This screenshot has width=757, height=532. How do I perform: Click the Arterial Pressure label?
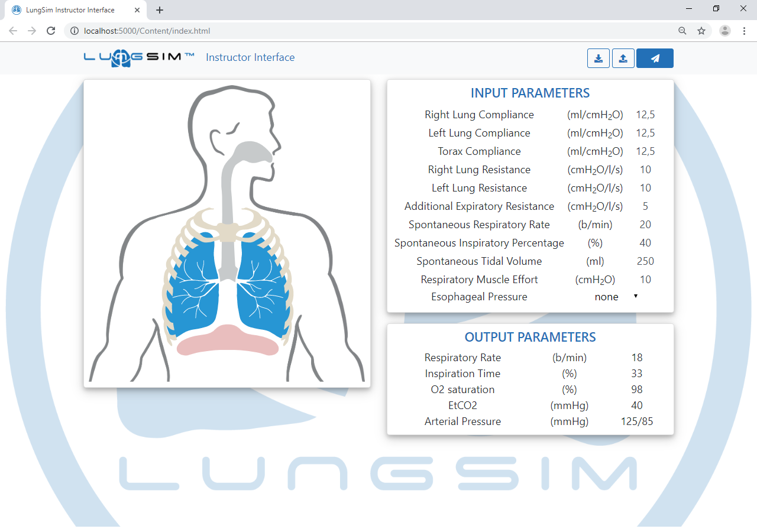pos(462,421)
